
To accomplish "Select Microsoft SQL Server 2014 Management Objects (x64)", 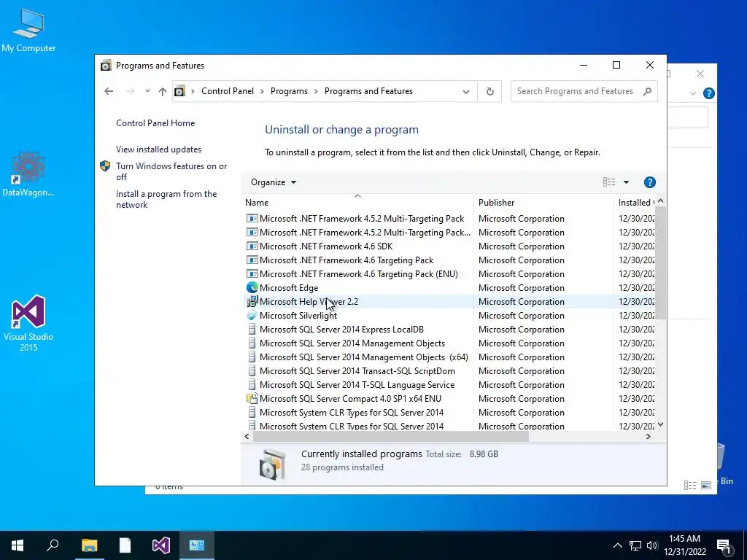I will point(363,357).
